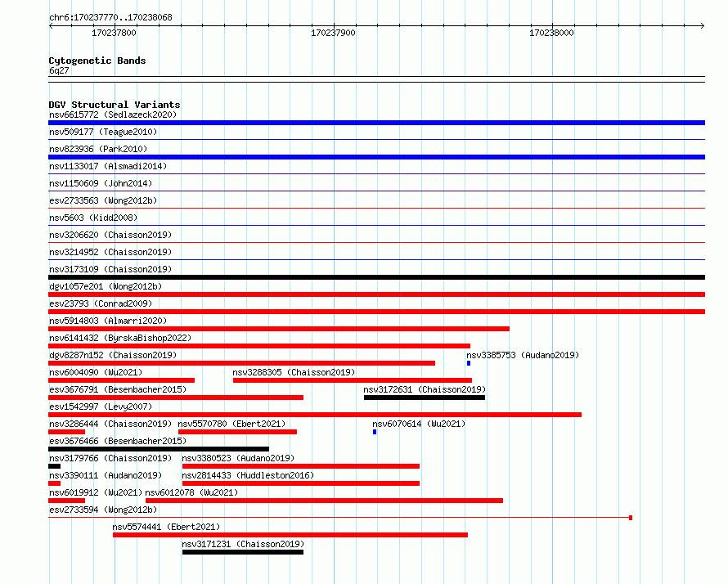Select esv3676791 (Besenbacher2015) label

(118, 389)
